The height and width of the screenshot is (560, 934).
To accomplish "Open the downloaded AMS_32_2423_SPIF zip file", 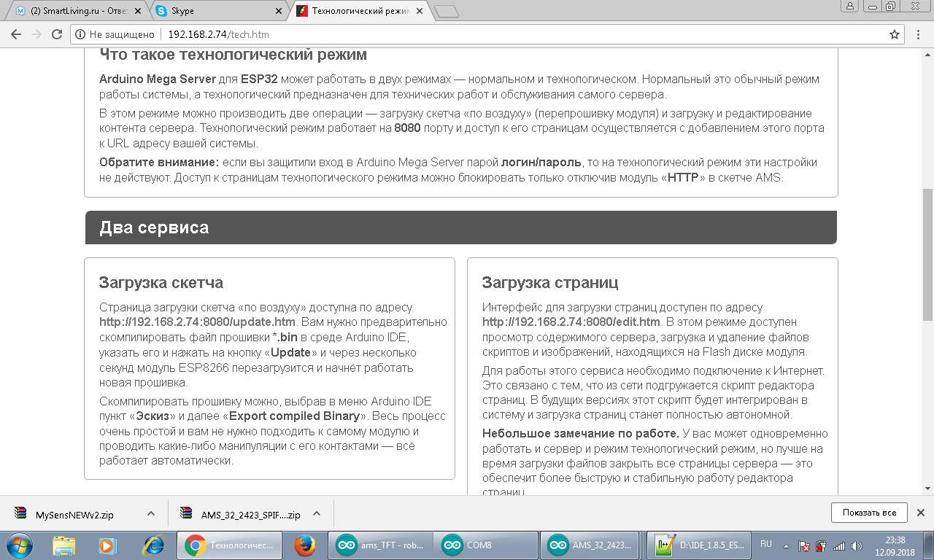I will point(241,514).
